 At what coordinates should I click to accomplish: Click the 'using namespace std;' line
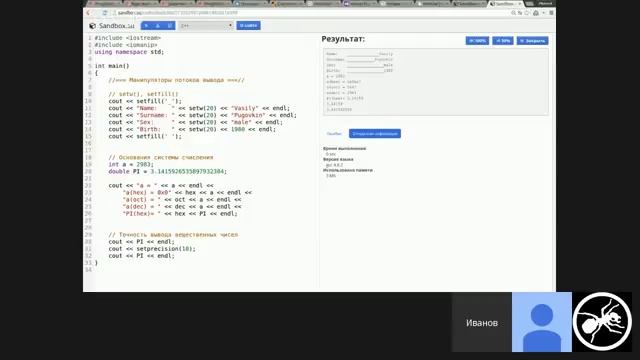coord(129,52)
